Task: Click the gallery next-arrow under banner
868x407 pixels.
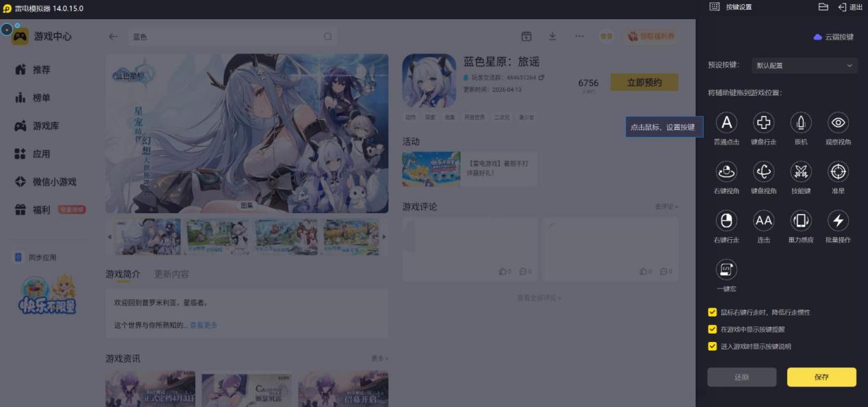Action: [384, 237]
